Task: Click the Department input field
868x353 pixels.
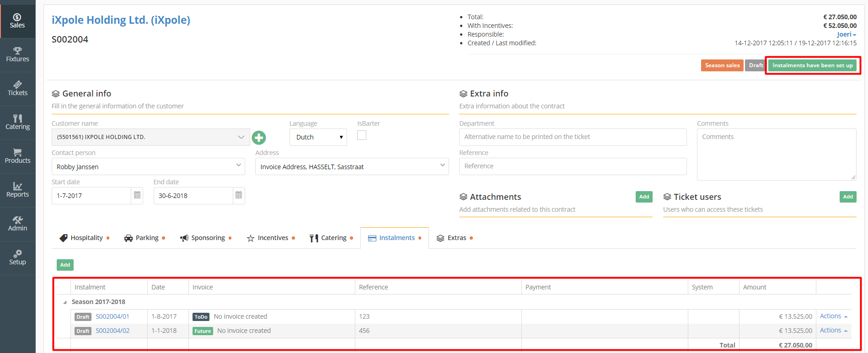Action: click(x=573, y=137)
